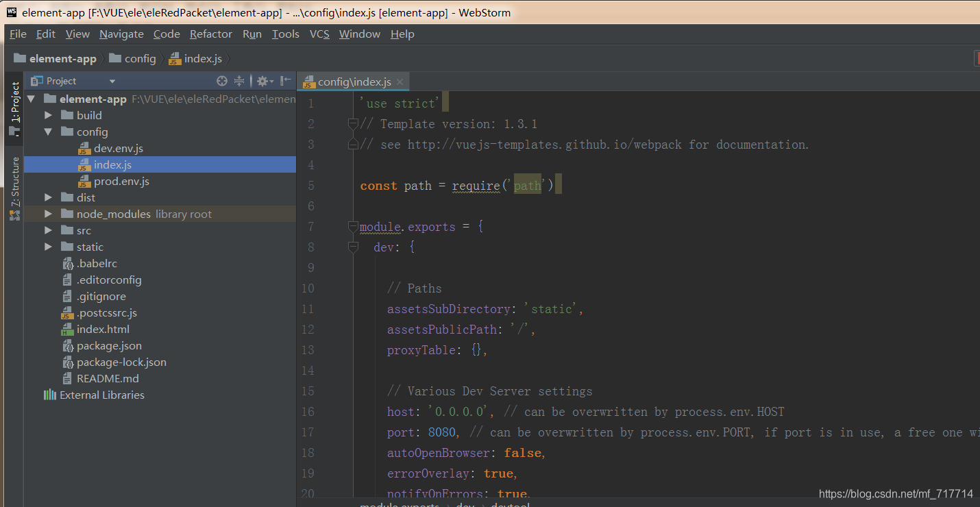980x507 pixels.
Task: Toggle the 1: Project tool window button
Action: pos(14,109)
